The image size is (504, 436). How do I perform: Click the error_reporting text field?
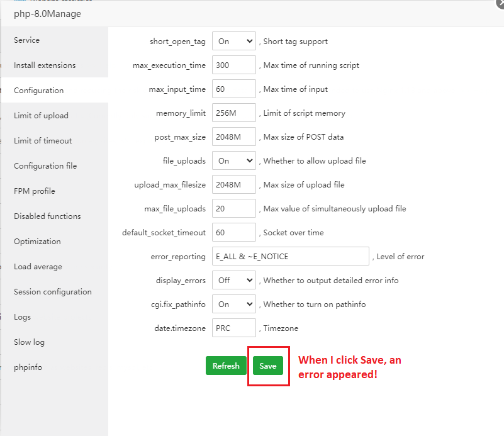[x=290, y=257]
